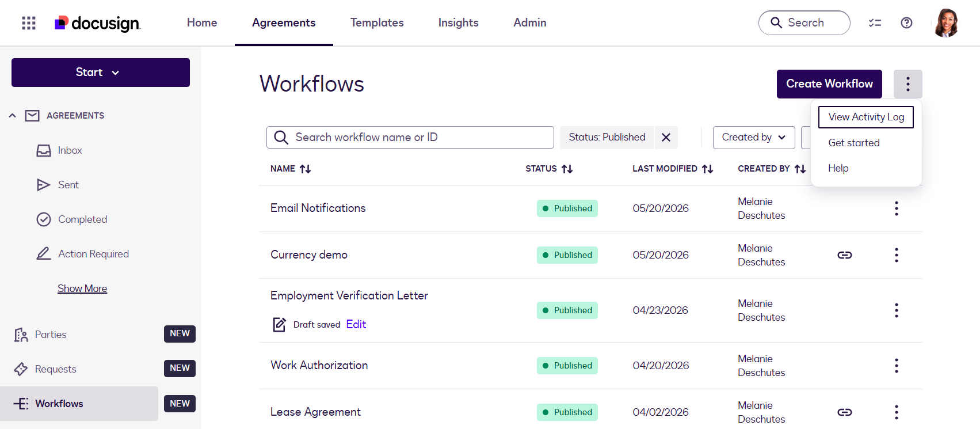Click the NEW badge beside Workflows
Viewport: 980px width, 429px height.
point(180,404)
